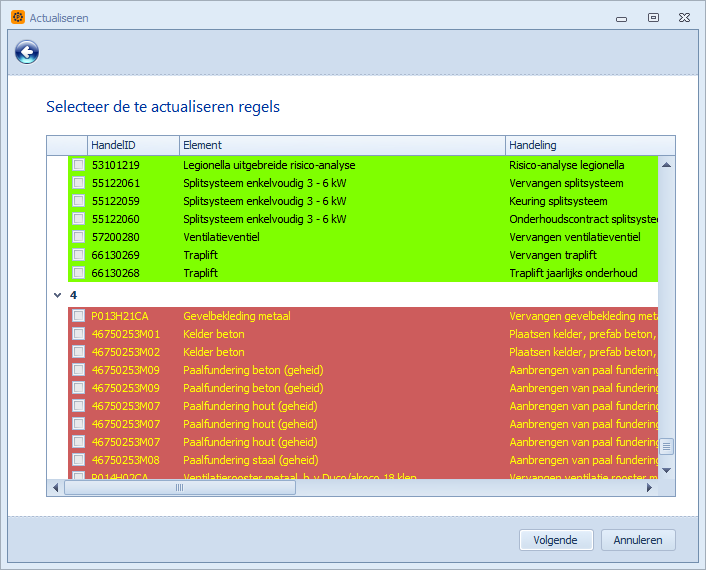706x570 pixels.
Task: Select 'Vervangen splitsysteem' handeling cell
Action: [x=582, y=183]
